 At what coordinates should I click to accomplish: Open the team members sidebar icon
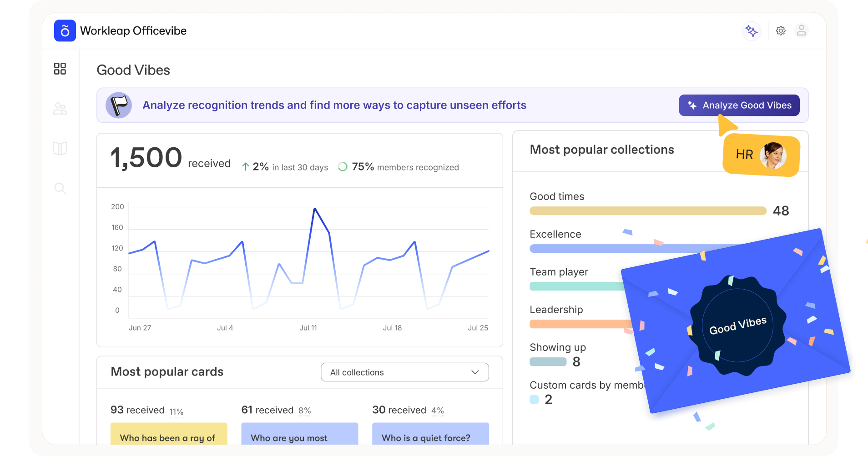60,109
